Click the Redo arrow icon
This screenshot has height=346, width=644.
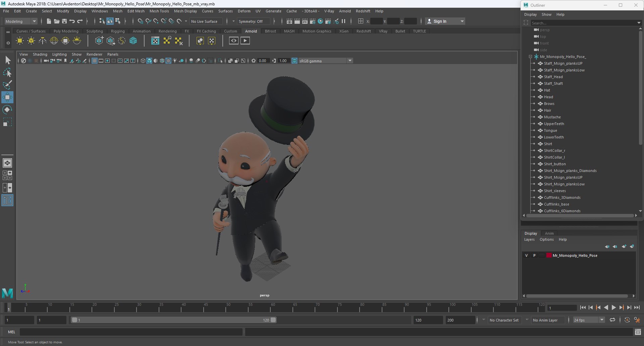pyautogui.click(x=80, y=21)
